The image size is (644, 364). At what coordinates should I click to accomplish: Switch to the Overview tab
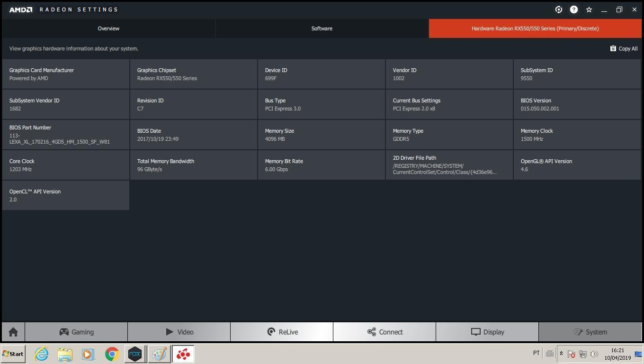pos(108,28)
